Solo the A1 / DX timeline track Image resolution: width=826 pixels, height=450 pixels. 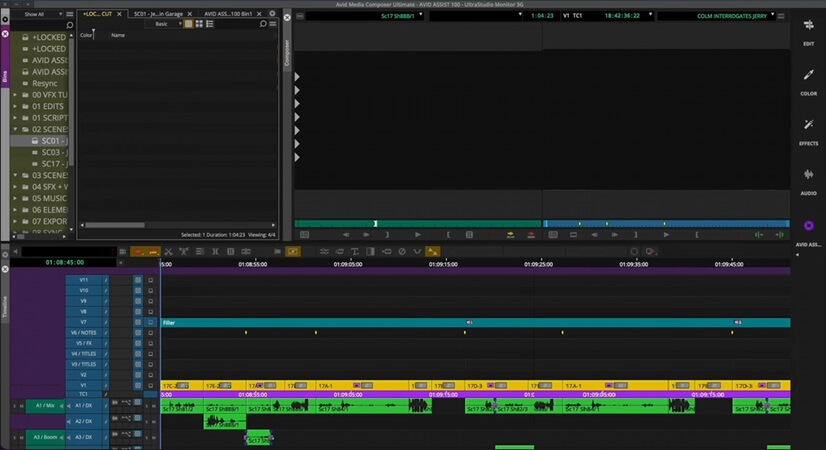(x=147, y=406)
